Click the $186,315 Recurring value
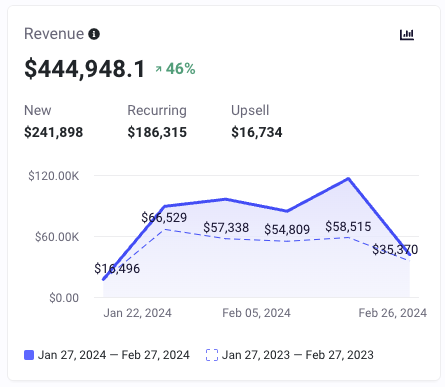Image resolution: width=445 pixels, height=387 pixels. point(157,132)
